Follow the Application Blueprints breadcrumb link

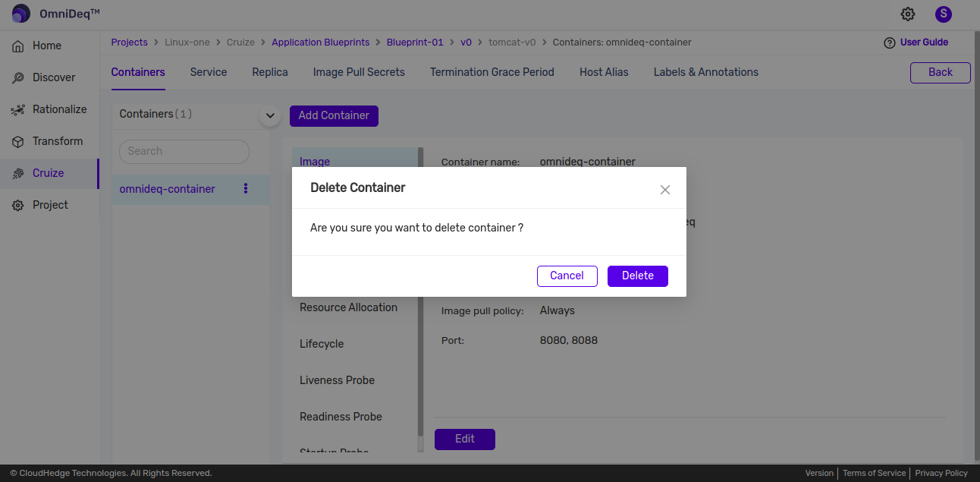(x=321, y=43)
